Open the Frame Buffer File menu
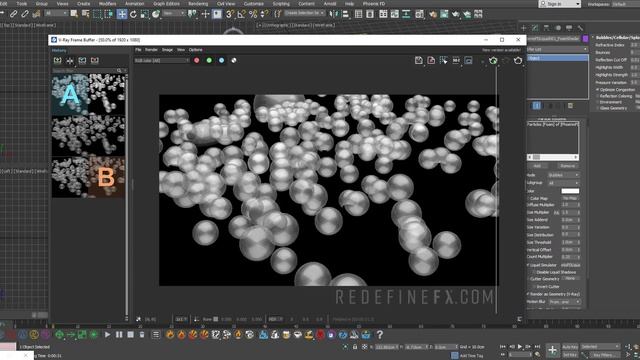Image resolution: width=640 pixels, height=360 pixels. [x=138, y=50]
